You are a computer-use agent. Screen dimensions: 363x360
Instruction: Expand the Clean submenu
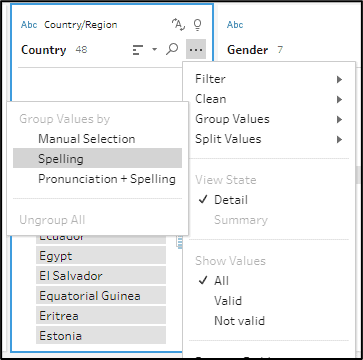(x=269, y=99)
